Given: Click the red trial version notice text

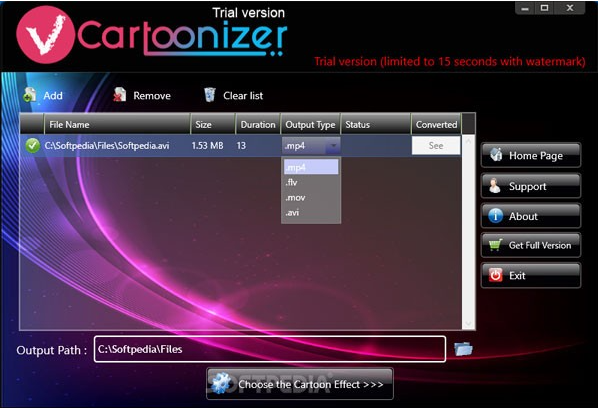Looking at the screenshot, I should click(450, 61).
